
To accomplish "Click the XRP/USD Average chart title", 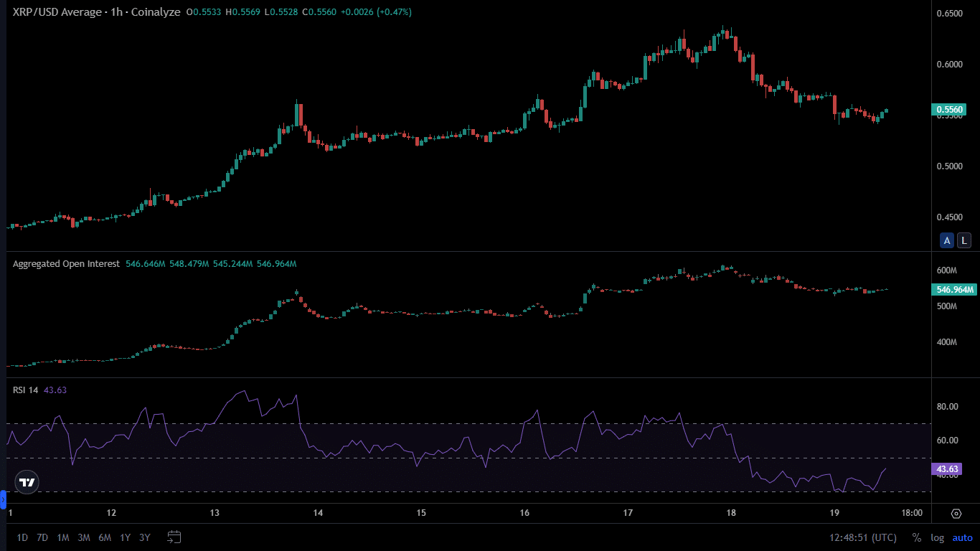I will tap(96, 12).
